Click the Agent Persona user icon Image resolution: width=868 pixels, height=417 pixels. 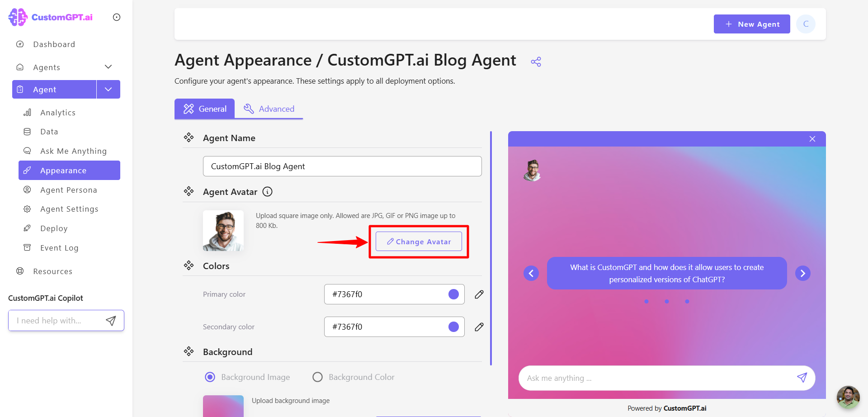click(27, 190)
